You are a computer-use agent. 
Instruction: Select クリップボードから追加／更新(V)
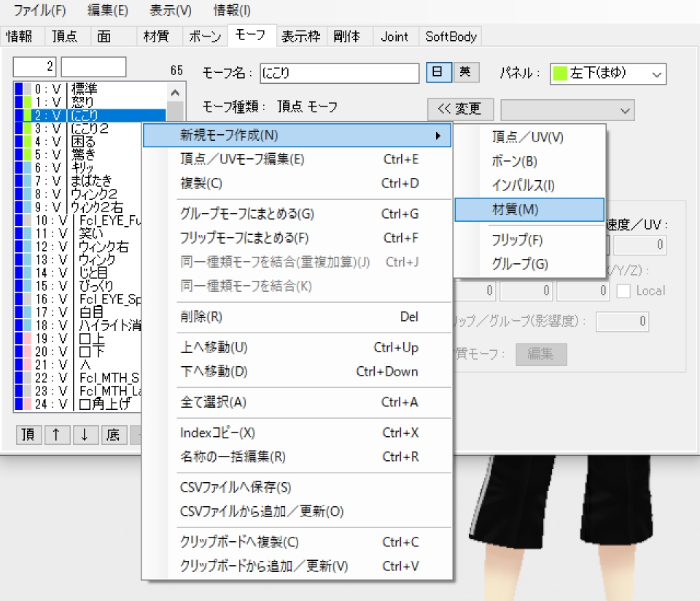[297, 566]
